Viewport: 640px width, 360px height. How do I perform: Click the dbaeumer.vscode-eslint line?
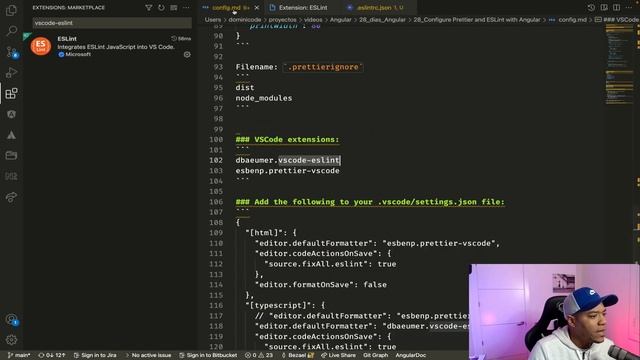(x=288, y=160)
